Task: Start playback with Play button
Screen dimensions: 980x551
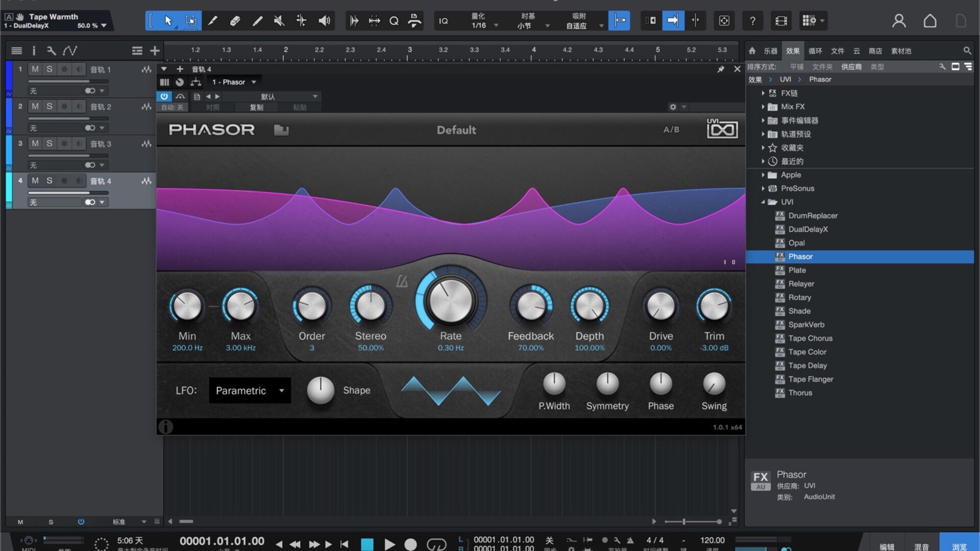Action: (389, 544)
